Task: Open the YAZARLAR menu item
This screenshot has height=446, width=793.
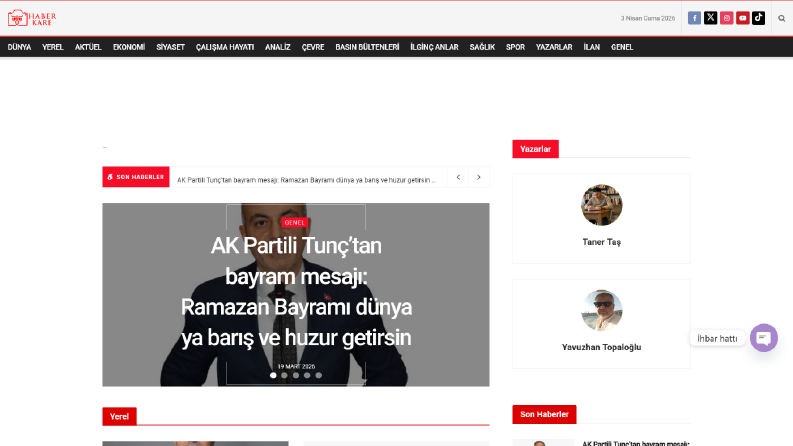Action: 554,47
